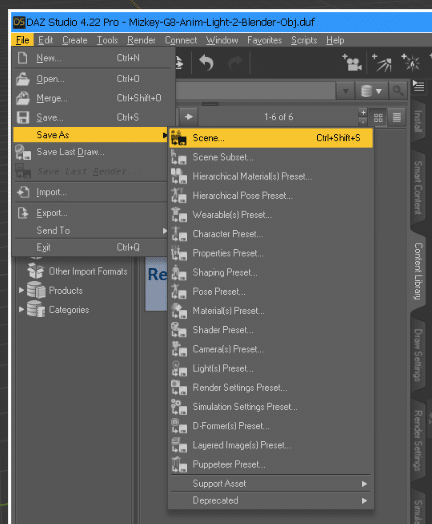
Task: Expand the Products tree node
Action: click(21, 290)
